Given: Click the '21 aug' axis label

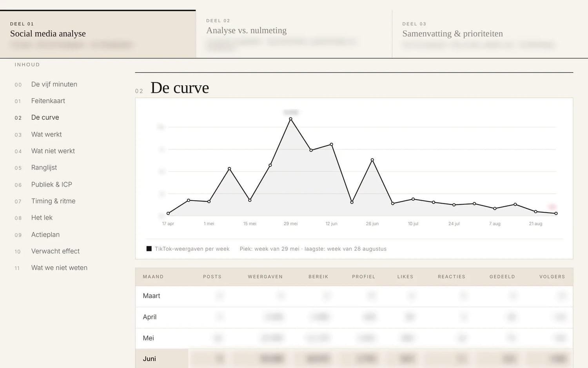Looking at the screenshot, I should pyautogui.click(x=535, y=224).
